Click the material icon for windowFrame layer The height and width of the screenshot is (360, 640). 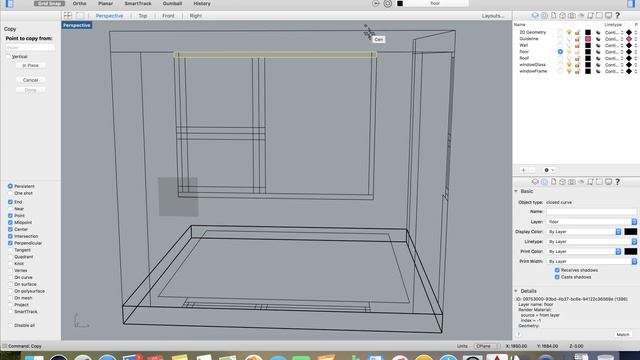click(x=598, y=71)
